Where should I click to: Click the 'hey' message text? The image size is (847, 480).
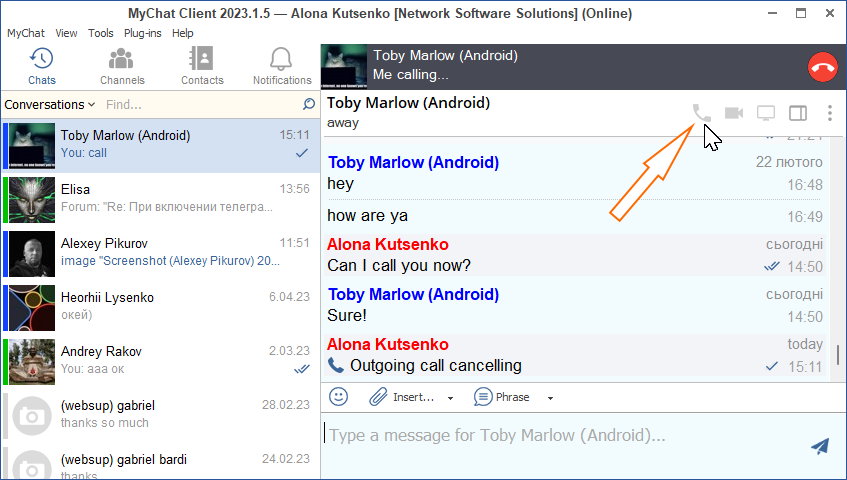point(340,184)
